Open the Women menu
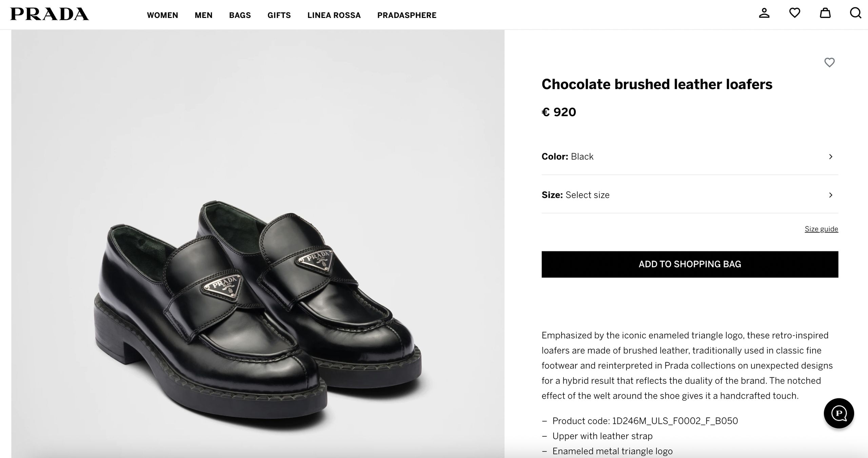Viewport: 868px width, 458px height. (x=162, y=15)
